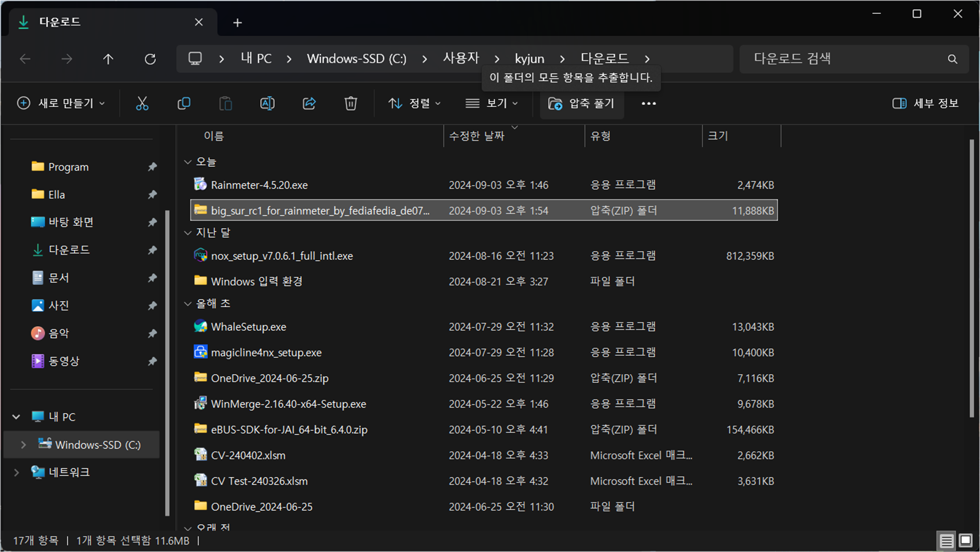The height and width of the screenshot is (552, 980).
Task: Expand the 네트워크 tree node
Action: [16, 472]
